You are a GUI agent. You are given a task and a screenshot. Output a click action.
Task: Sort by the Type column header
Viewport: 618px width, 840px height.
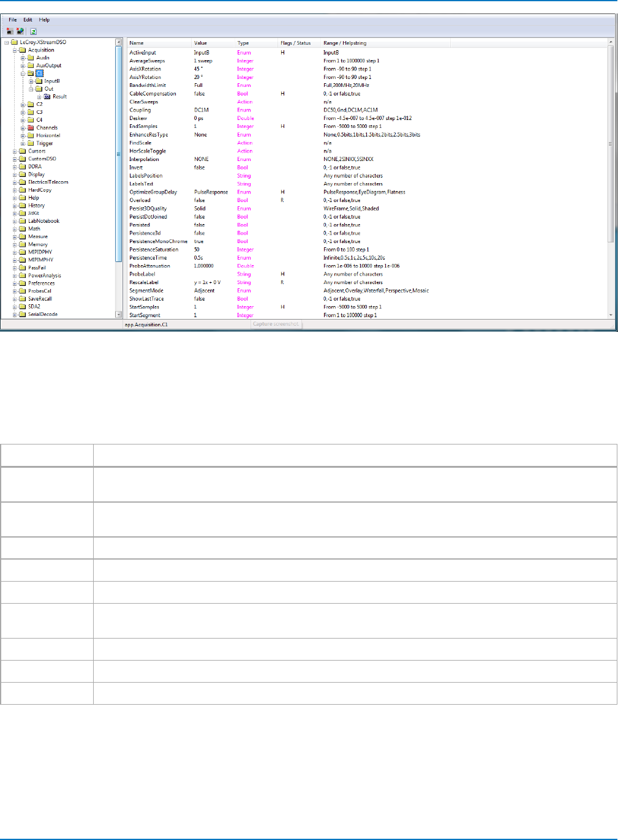click(x=257, y=43)
